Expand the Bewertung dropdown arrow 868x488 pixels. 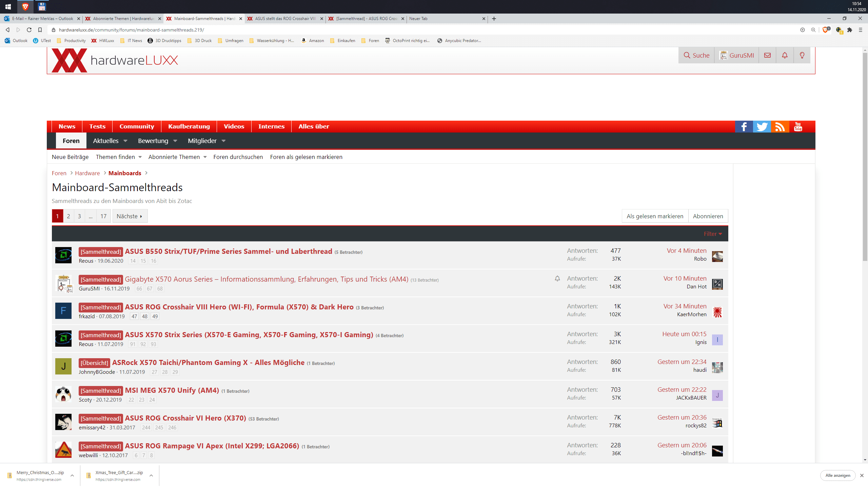[x=175, y=141]
